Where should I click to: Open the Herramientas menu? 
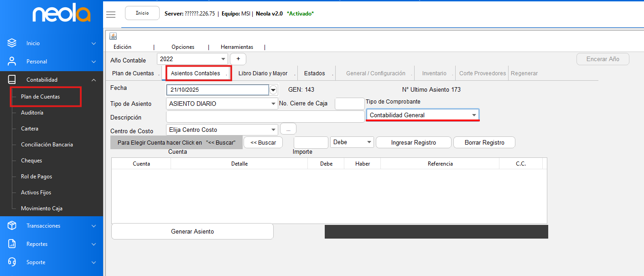pos(237,47)
